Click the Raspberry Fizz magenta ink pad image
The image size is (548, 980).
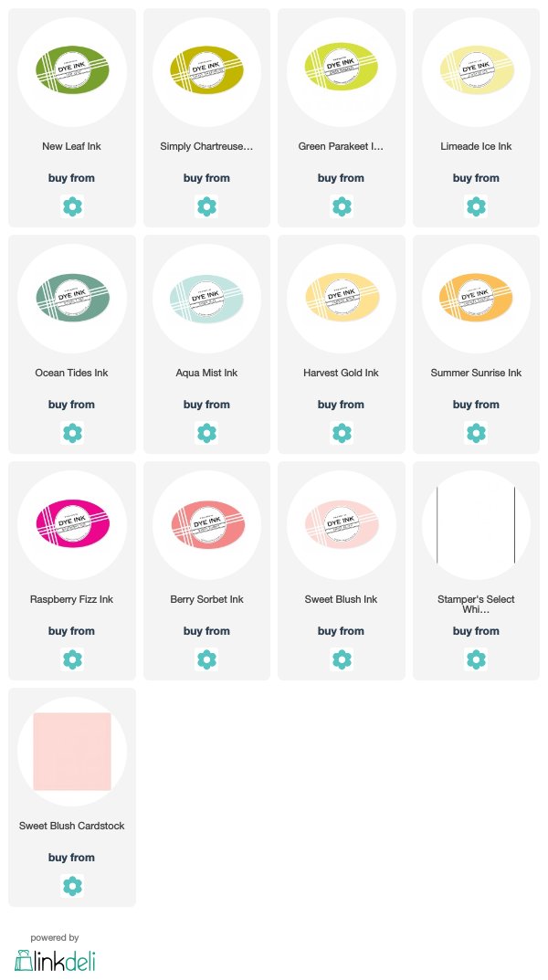point(72,523)
